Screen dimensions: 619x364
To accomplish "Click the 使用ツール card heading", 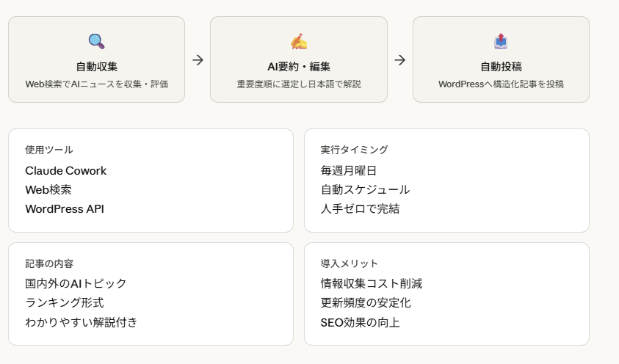I will point(49,150).
